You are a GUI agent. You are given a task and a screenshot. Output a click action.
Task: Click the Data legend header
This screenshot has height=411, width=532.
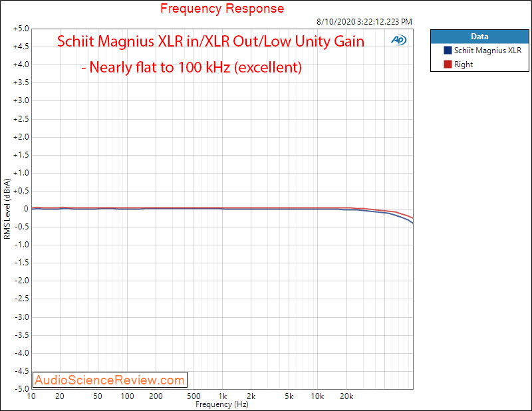pos(479,37)
